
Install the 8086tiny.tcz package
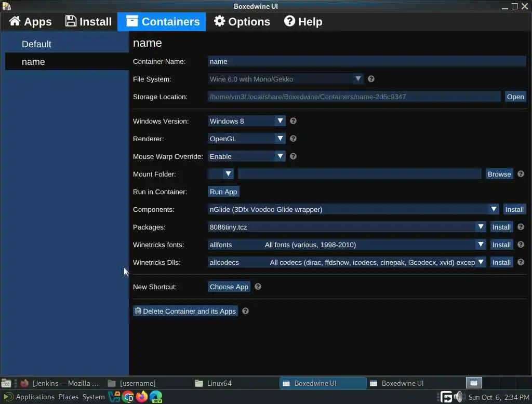pyautogui.click(x=501, y=227)
